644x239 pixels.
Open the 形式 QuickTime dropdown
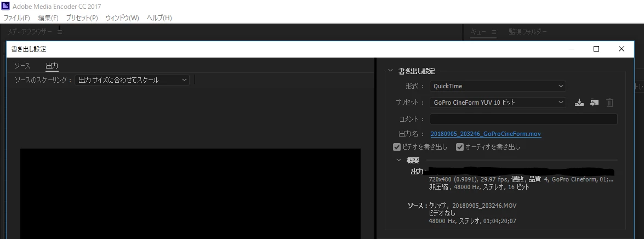tap(498, 86)
